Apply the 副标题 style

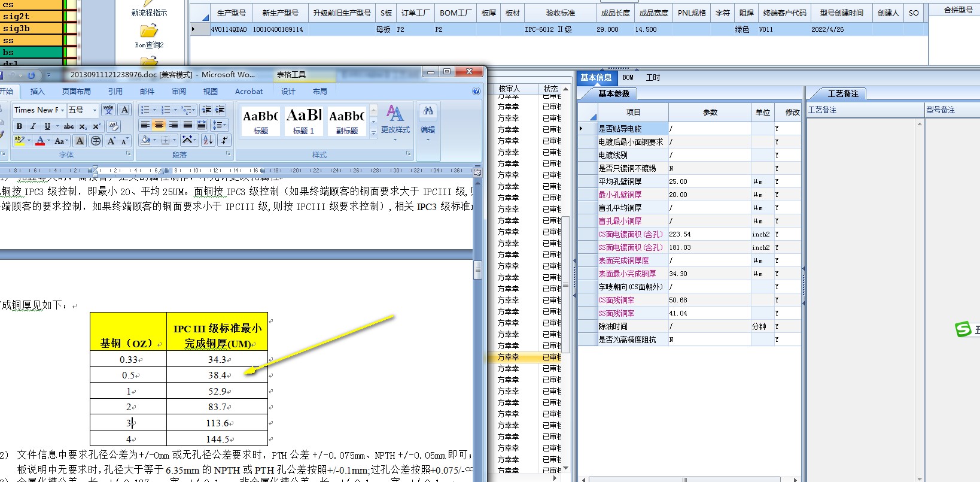[x=347, y=120]
